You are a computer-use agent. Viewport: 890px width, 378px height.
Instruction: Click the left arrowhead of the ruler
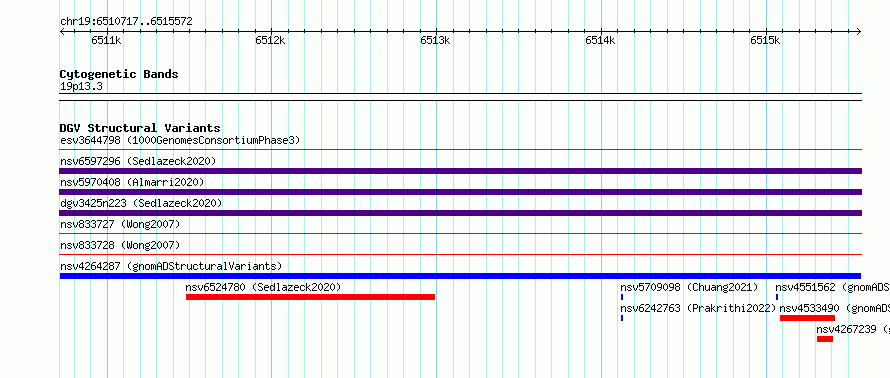click(x=62, y=31)
